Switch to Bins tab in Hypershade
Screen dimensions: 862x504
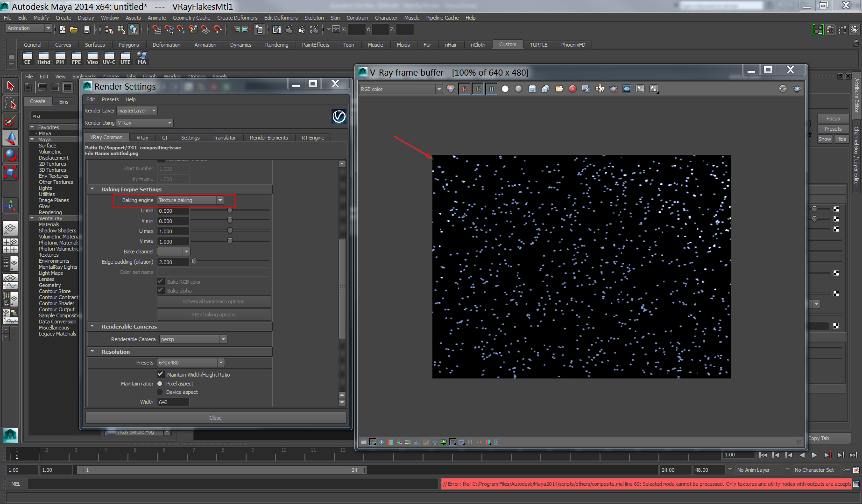[x=64, y=102]
